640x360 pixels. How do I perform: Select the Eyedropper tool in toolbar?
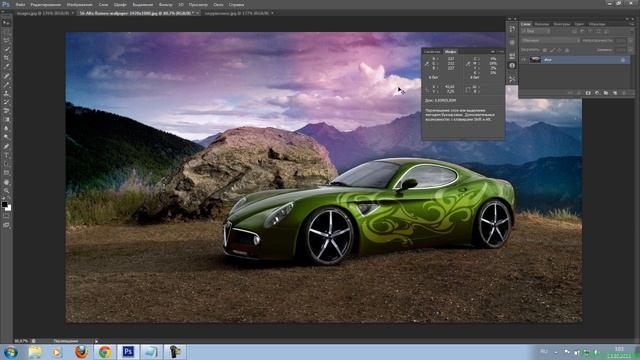[x=6, y=67]
